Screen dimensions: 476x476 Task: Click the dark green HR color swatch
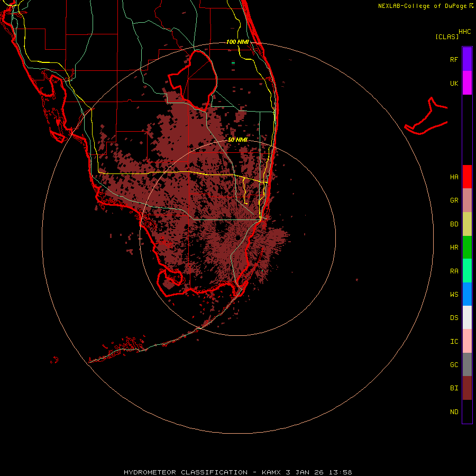(x=467, y=248)
